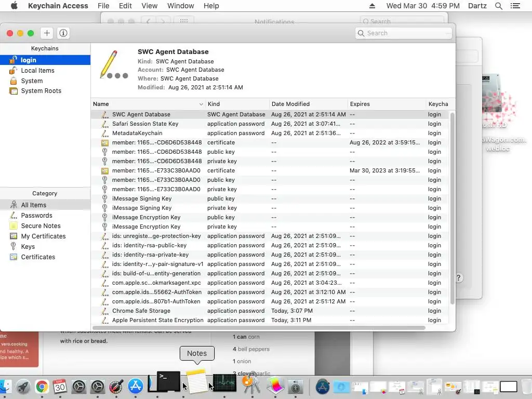Click Keychain Access keys icon in Dock
Screen dimensions: 532x399
pyautogui.click(x=251, y=383)
